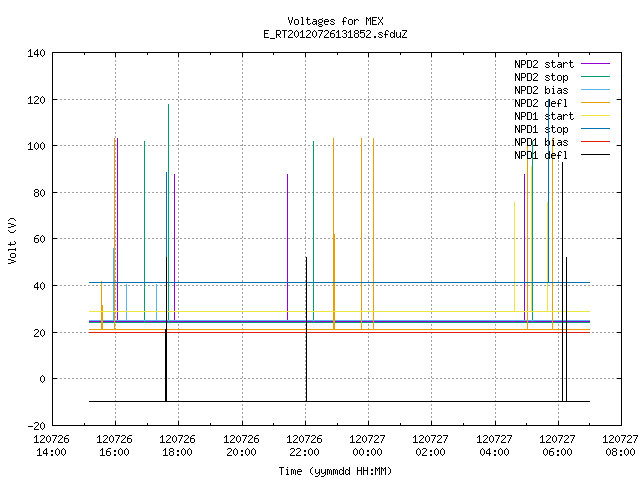640x480 pixels.
Task: Select the 'NPD2 defl' legend label
Action: coord(541,103)
